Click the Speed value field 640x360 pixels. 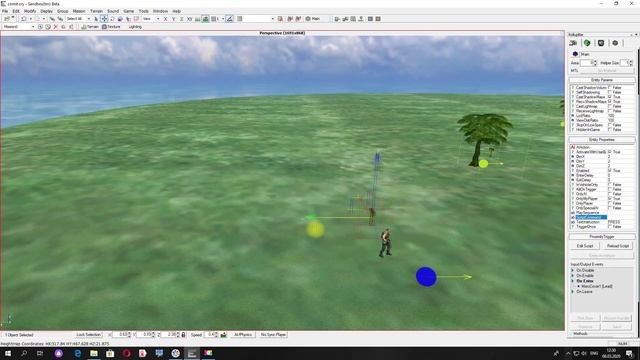click(x=209, y=335)
